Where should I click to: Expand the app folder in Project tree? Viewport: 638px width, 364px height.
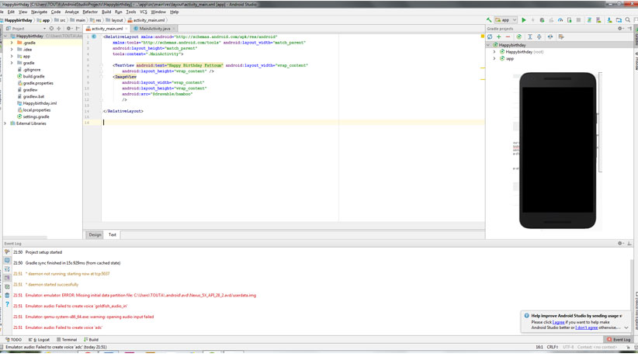click(x=12, y=56)
